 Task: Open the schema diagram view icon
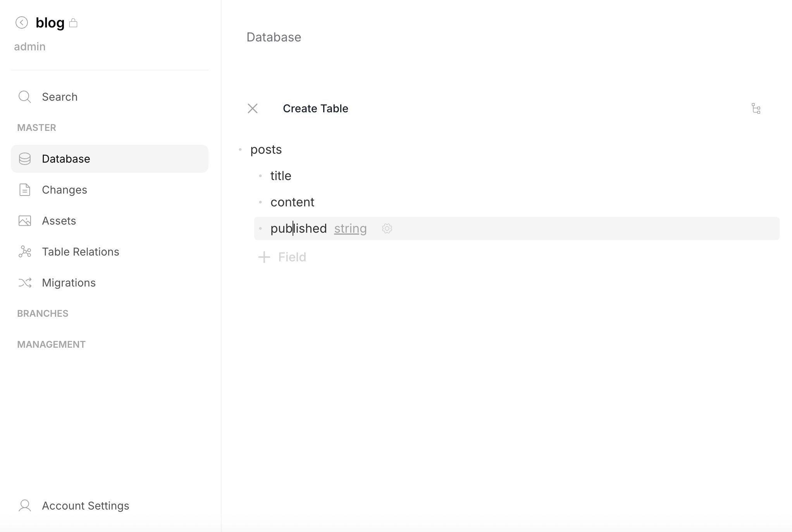tap(756, 108)
